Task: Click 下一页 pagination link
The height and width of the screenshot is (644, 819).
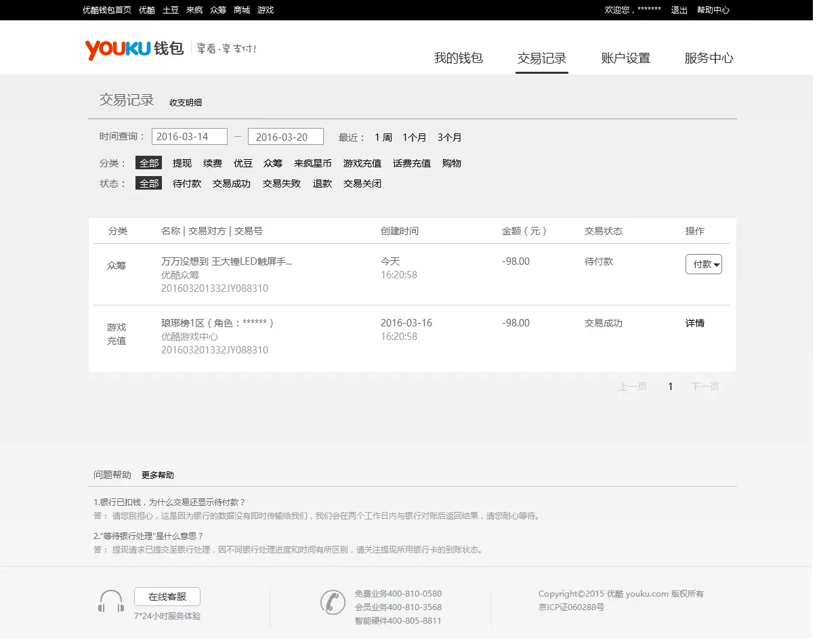Action: pos(705,387)
